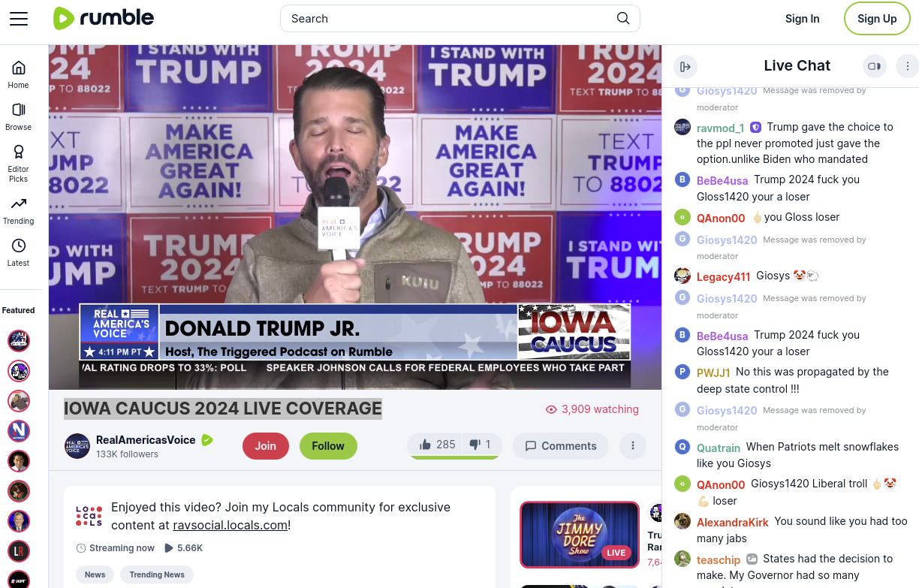Viewport: 919px width, 588px height.
Task: Click the Locals logo in the description
Action: point(89,516)
